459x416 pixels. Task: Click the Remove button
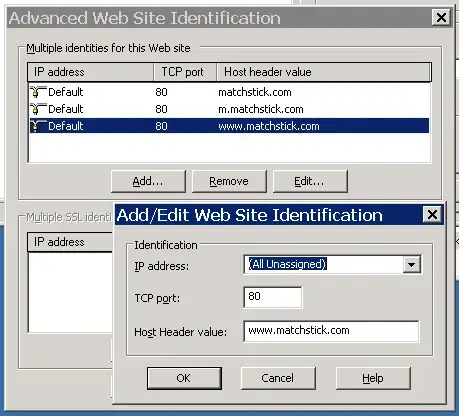pyautogui.click(x=229, y=181)
